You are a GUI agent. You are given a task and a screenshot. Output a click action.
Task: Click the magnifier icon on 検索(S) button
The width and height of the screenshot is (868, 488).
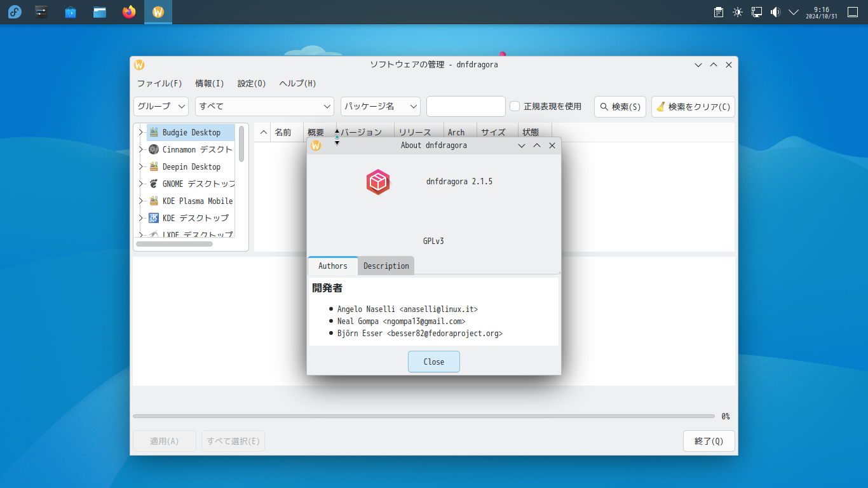tap(604, 107)
